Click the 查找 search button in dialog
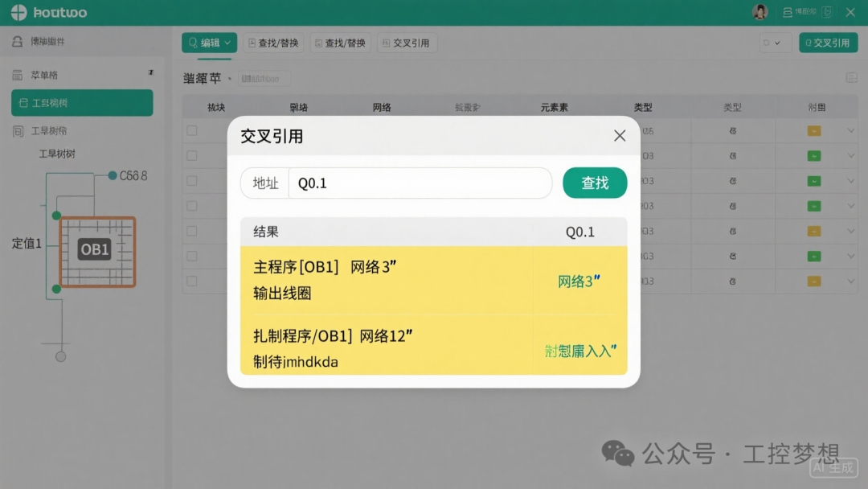This screenshot has height=489, width=868. point(595,183)
